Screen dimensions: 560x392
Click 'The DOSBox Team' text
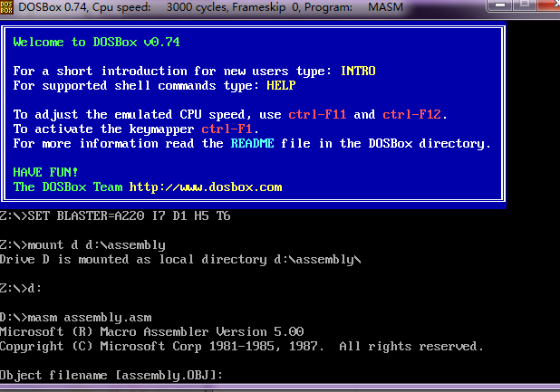(x=67, y=186)
